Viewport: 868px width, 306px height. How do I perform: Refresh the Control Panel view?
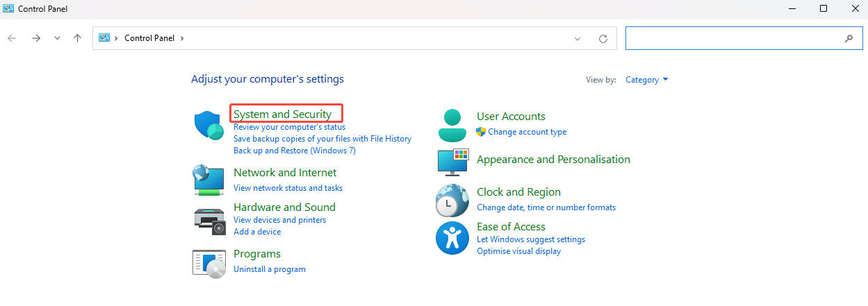point(603,38)
